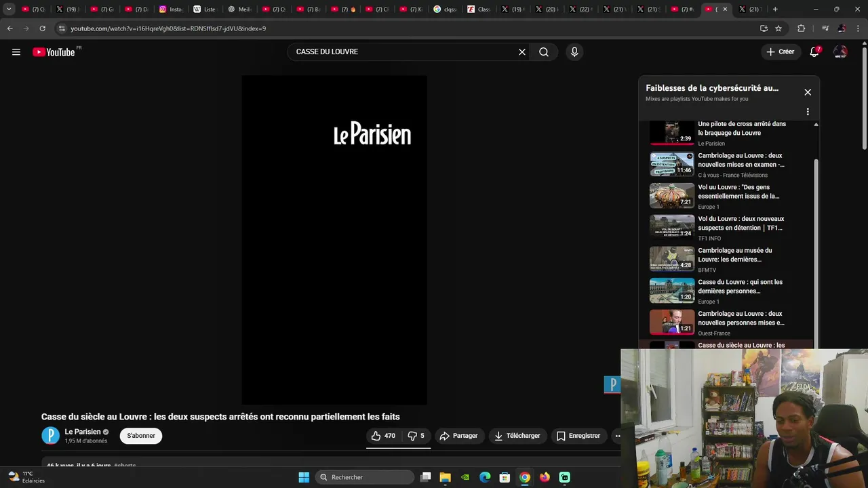Open the tab search dropdown arrow

9,9
